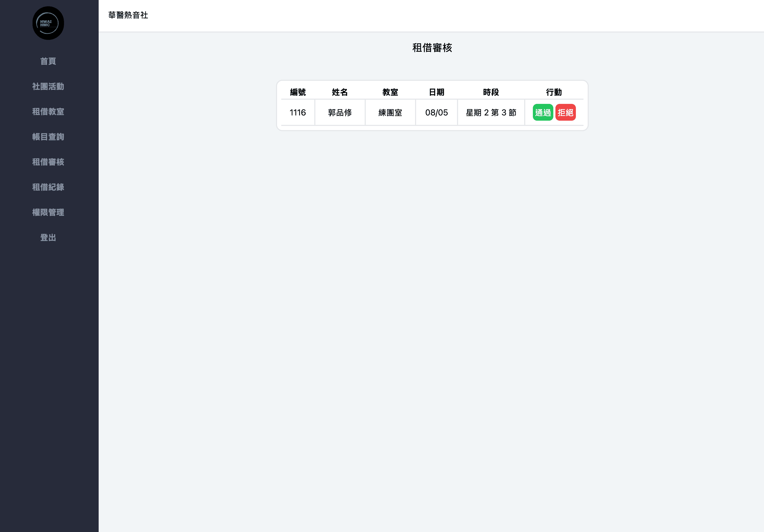Image resolution: width=764 pixels, height=532 pixels.
Task: Reject request 1116 with 拒絕 button
Action: click(565, 113)
